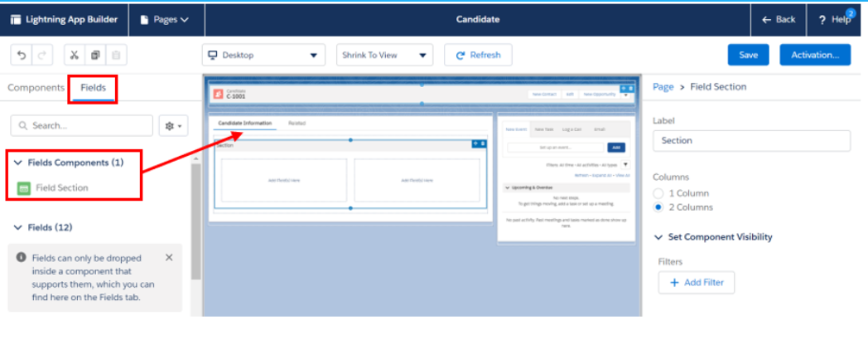The width and height of the screenshot is (868, 350).
Task: Collapse the Fields Components section
Action: point(18,163)
